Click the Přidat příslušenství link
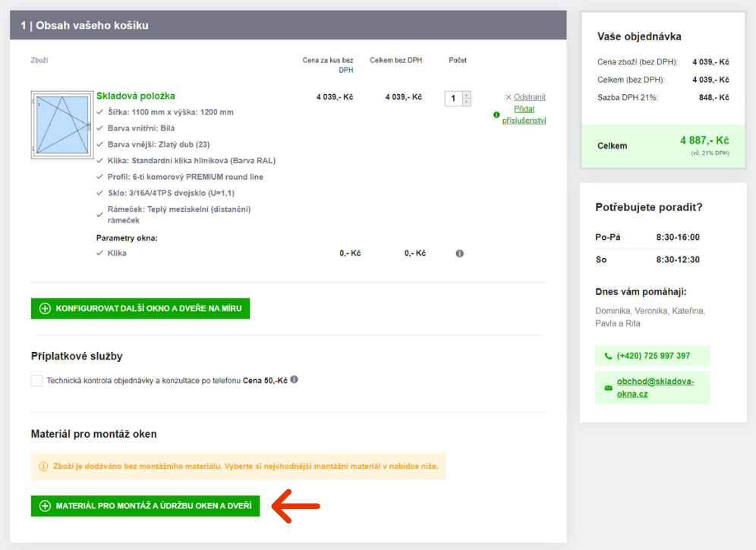This screenshot has width=756, height=550. coord(524,115)
